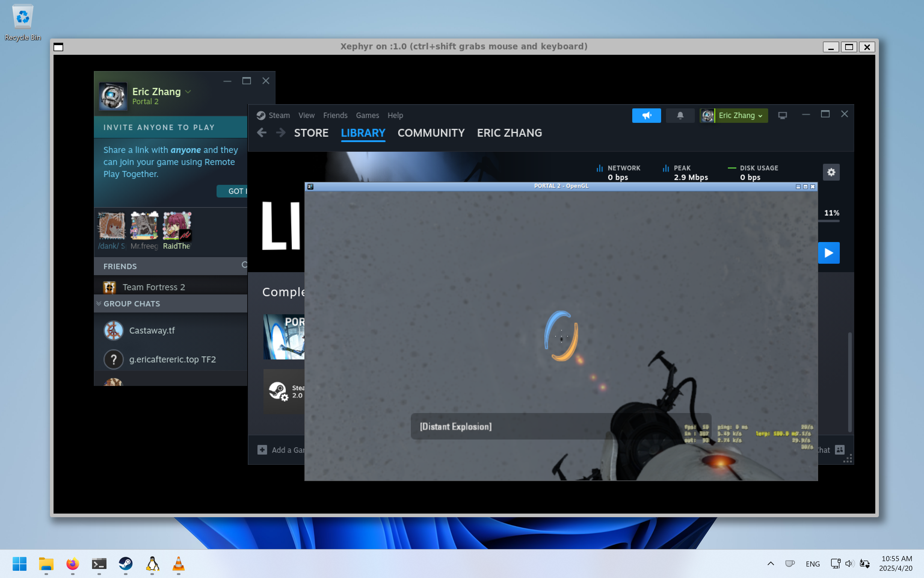Click the volume icon in system tray
Image resolution: width=924 pixels, height=578 pixels.
849,564
